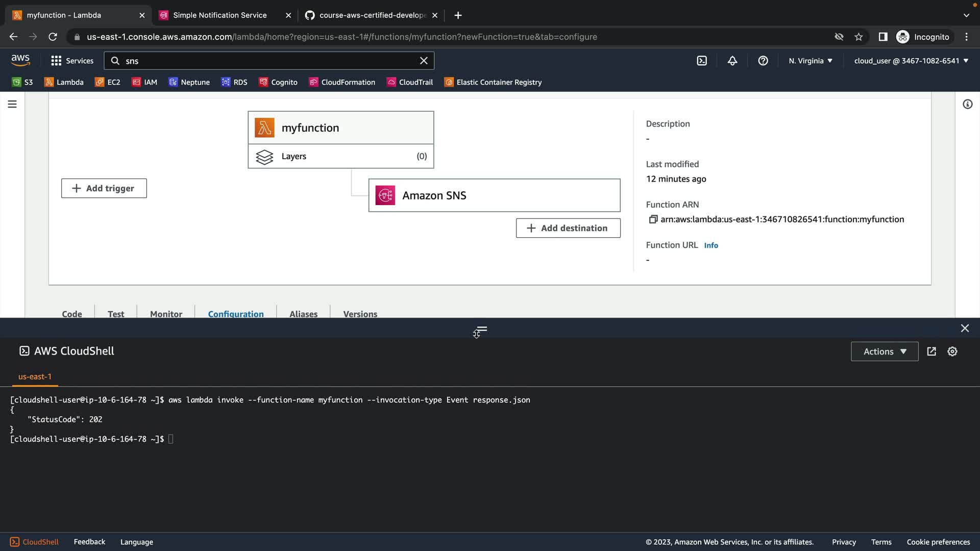The image size is (980, 551).
Task: Clear the sns search text
Action: pos(424,61)
